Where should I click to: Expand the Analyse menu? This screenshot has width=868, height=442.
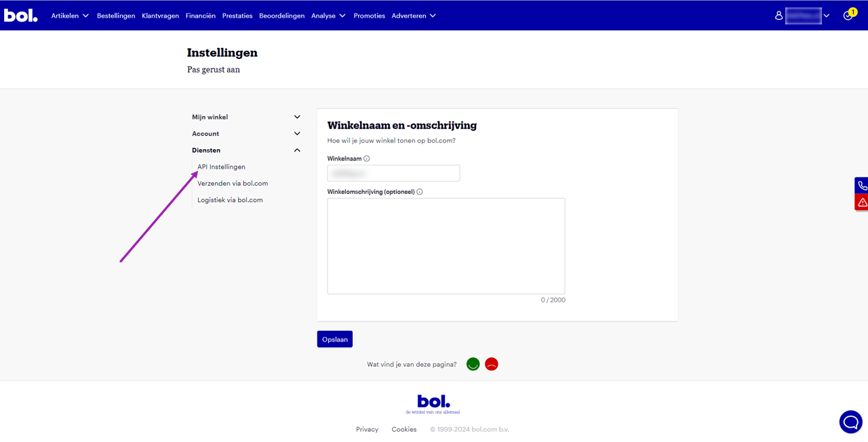(x=328, y=16)
